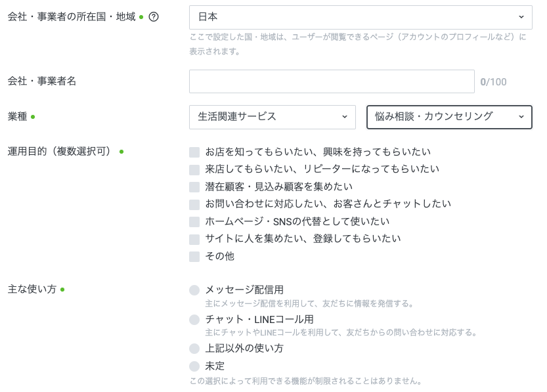This screenshot has width=547, height=392.
Task: Tick サイトに人を集めたい、登録してもらいたい checkbox
Action: [194, 239]
